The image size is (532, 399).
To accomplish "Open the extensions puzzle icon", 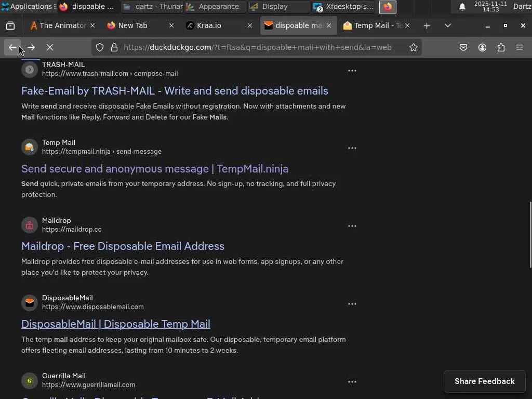I will click(x=501, y=47).
